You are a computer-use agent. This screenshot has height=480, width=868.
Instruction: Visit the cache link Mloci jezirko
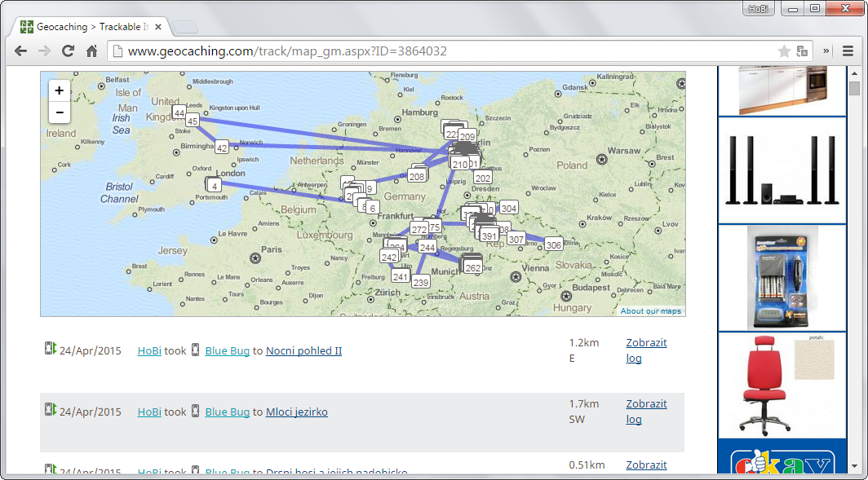[x=297, y=412]
